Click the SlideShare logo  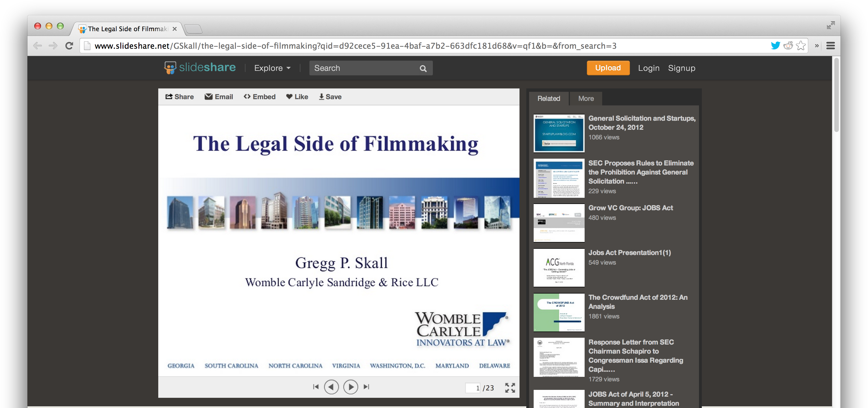click(200, 67)
